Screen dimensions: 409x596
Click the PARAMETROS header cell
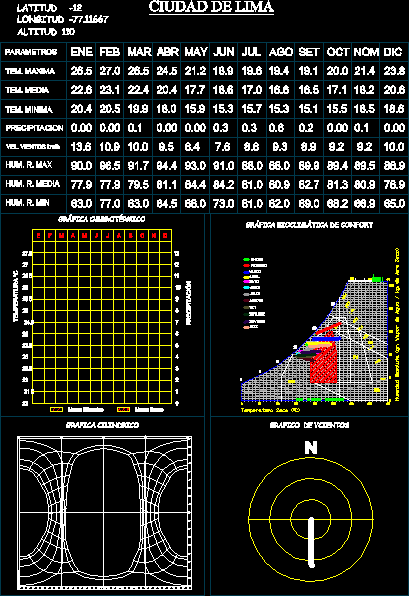click(31, 52)
